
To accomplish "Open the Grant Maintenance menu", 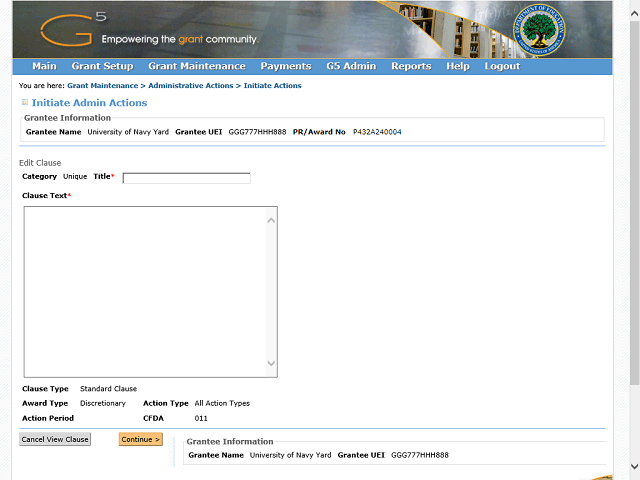I will [x=197, y=66].
